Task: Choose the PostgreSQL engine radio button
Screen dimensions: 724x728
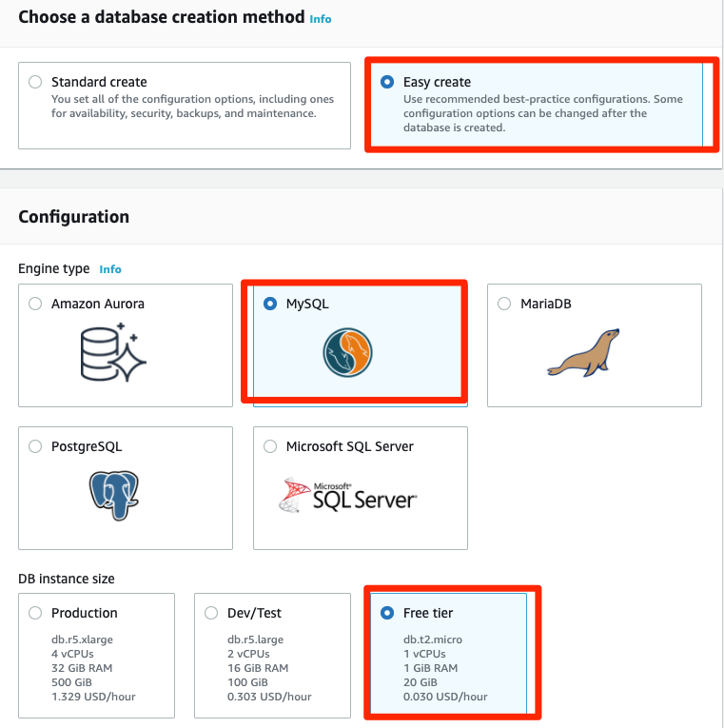Action: (x=35, y=446)
